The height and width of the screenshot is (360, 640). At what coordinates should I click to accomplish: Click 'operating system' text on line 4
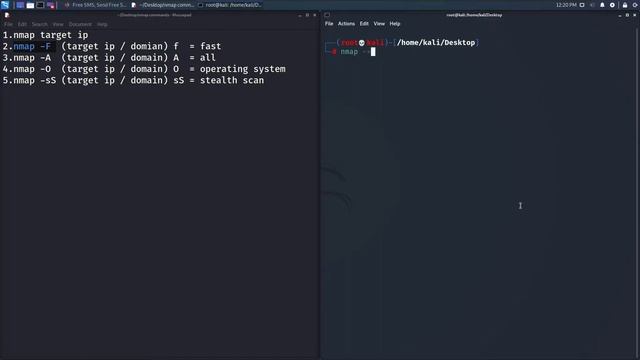click(x=242, y=69)
